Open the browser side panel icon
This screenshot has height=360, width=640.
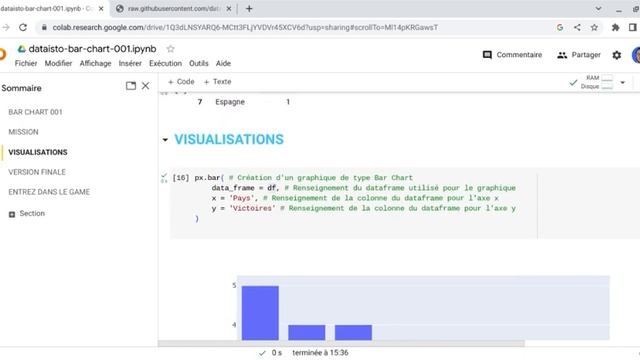(x=633, y=27)
